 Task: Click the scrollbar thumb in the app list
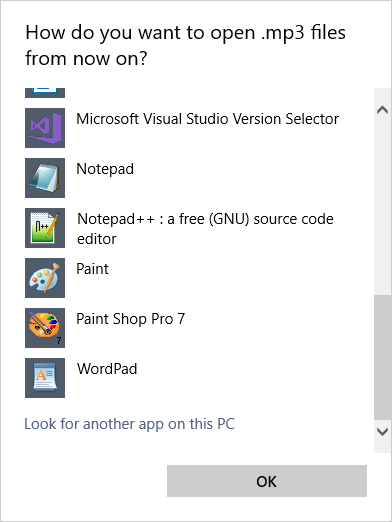(382, 358)
